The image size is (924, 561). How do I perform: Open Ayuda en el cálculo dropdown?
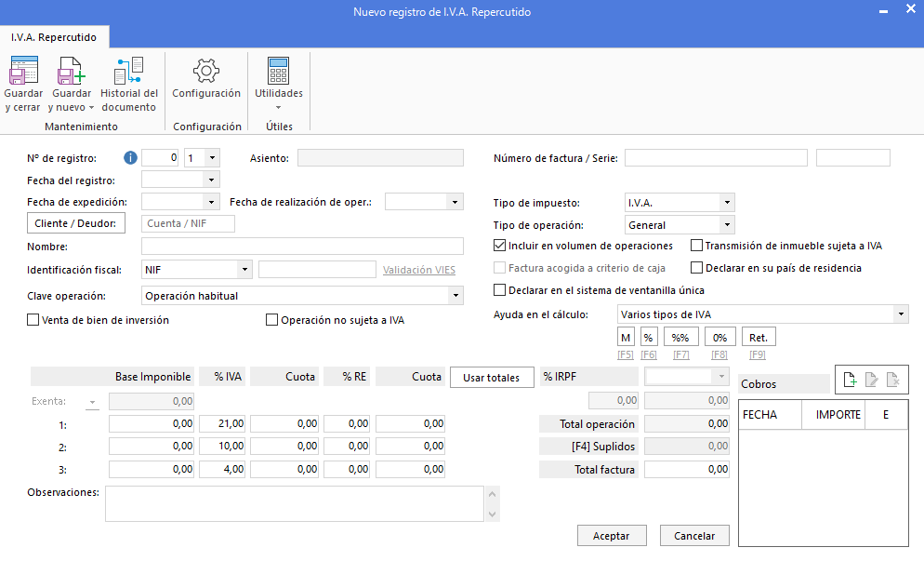[901, 314]
